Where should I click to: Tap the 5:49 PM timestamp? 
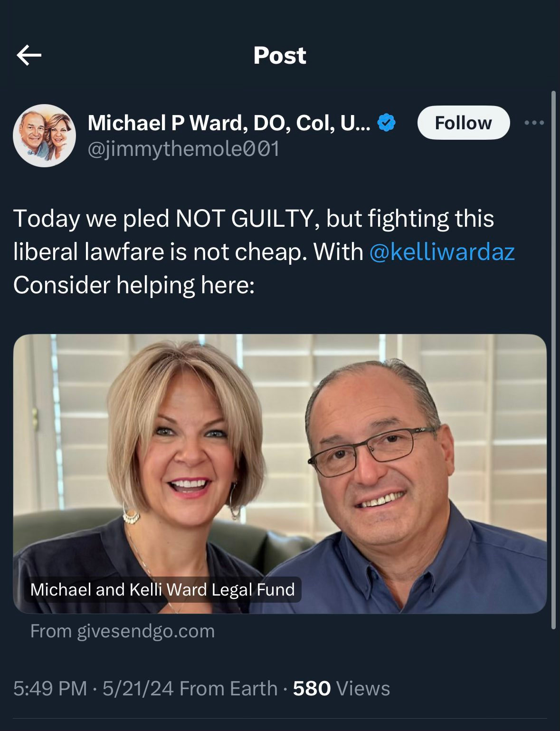[50, 689]
